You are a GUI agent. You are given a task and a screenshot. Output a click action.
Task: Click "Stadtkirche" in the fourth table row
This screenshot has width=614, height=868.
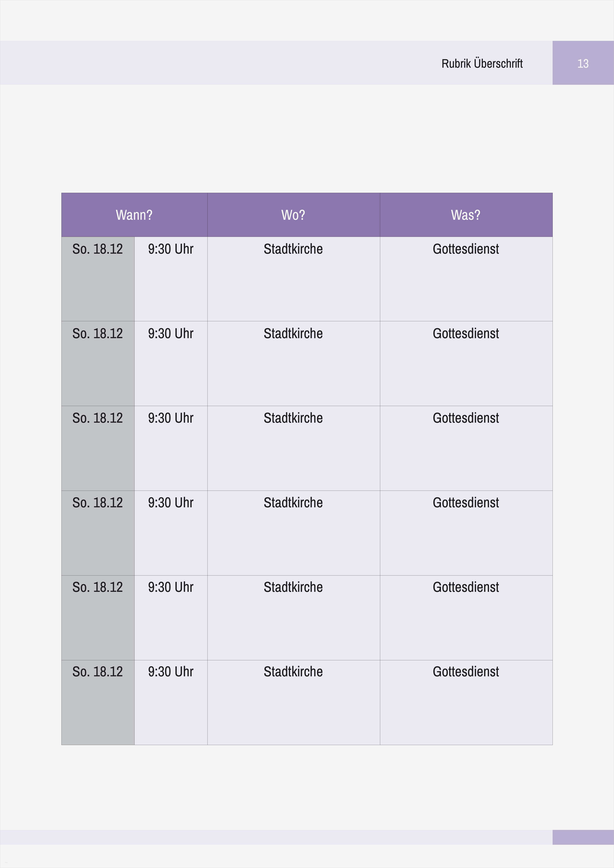(293, 503)
